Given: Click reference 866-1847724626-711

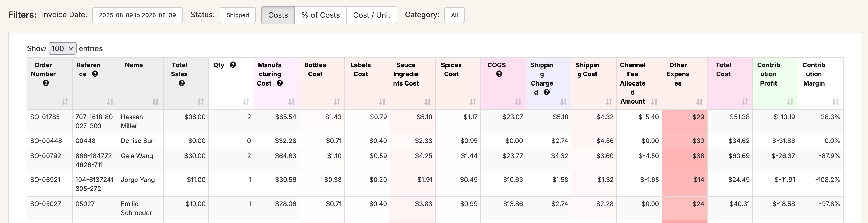Looking at the screenshot, I should click(94, 160).
